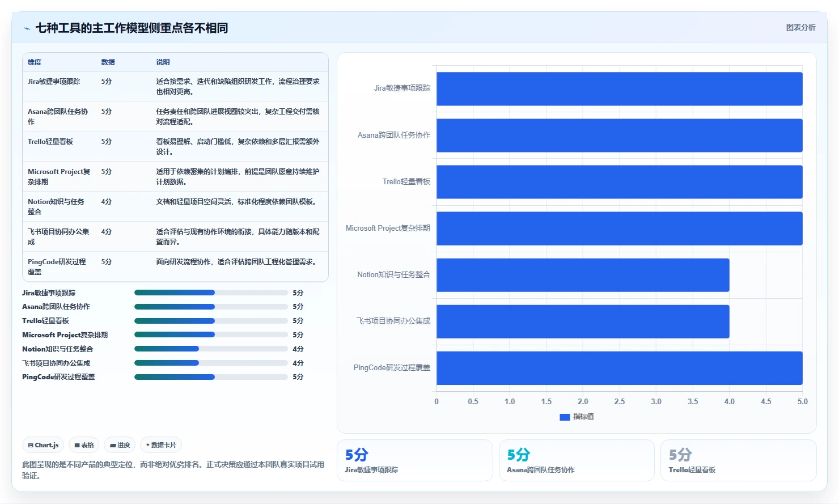Click the description starting 任务责任和跨团队进展

[238, 116]
